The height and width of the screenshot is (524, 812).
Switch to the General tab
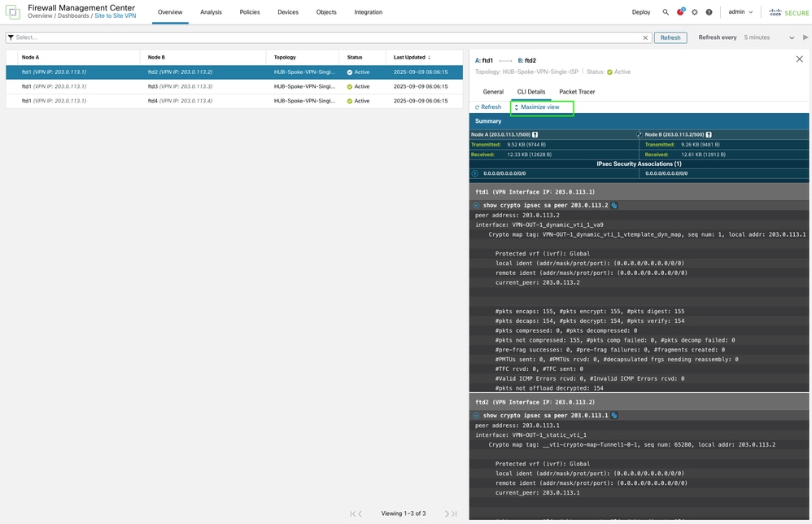point(493,92)
